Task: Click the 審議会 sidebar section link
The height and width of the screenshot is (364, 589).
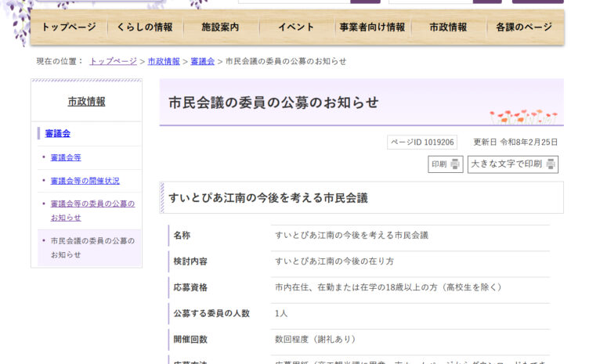Action: (57, 133)
